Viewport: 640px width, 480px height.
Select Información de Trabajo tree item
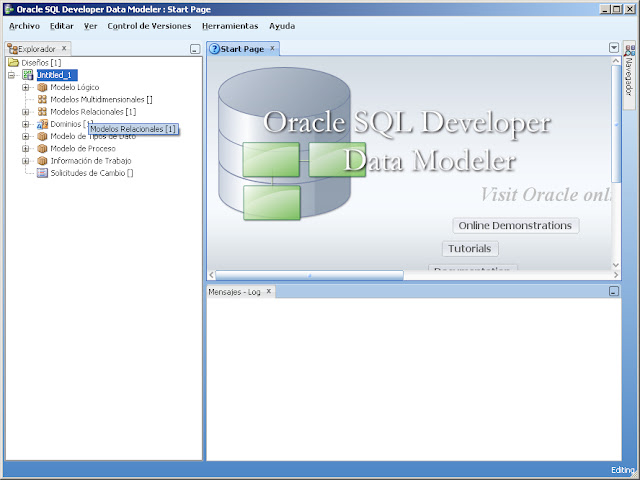click(x=91, y=161)
